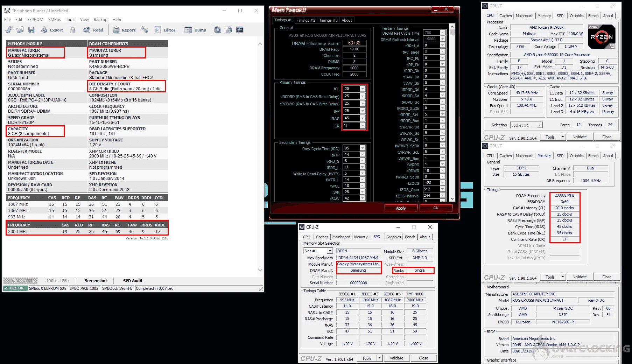632x364 pixels.
Task: Click scroll-up arrow of Mem TweakIt scrollbar
Action: click(452, 27)
